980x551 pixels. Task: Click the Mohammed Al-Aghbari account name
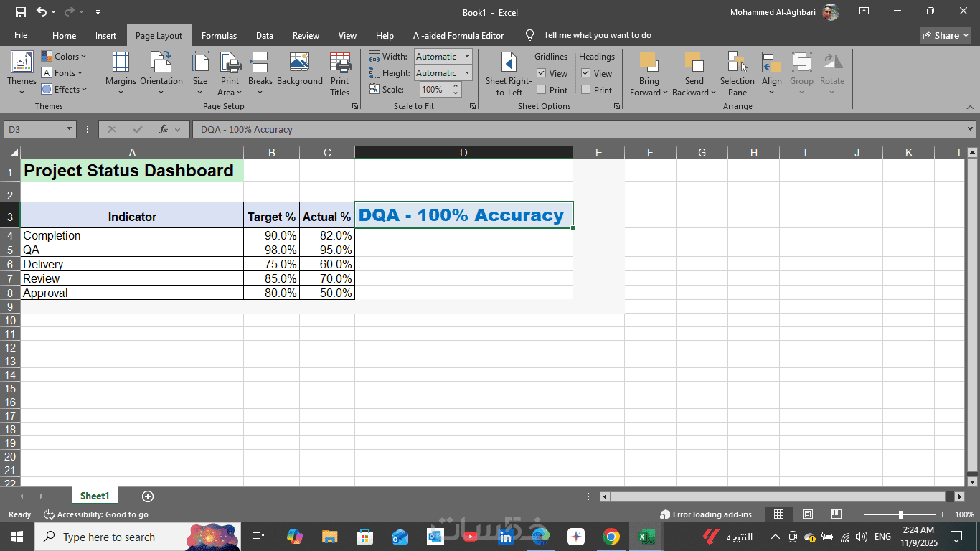pyautogui.click(x=774, y=12)
